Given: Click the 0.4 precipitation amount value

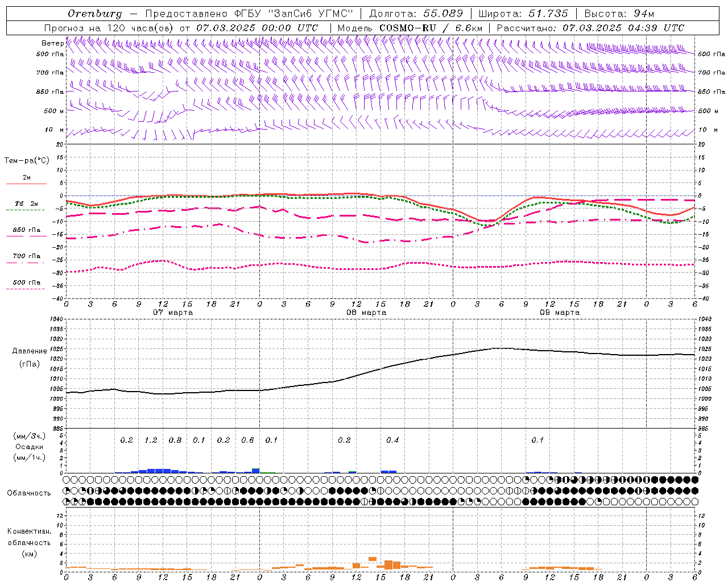Looking at the screenshot, I should click(x=392, y=440).
